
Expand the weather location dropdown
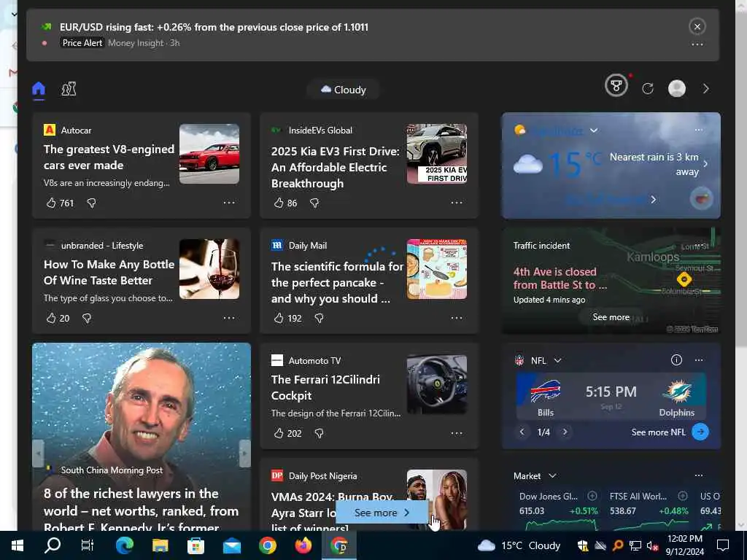point(594,131)
